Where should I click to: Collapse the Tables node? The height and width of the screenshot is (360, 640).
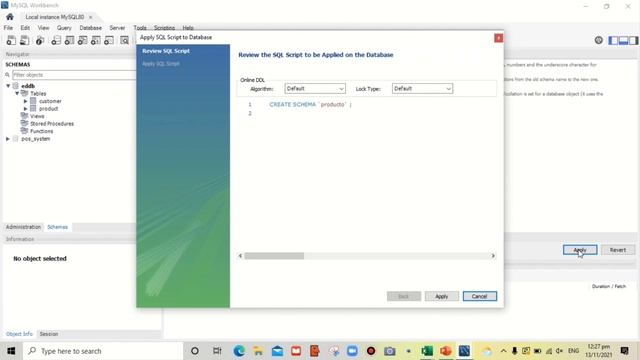[17, 93]
